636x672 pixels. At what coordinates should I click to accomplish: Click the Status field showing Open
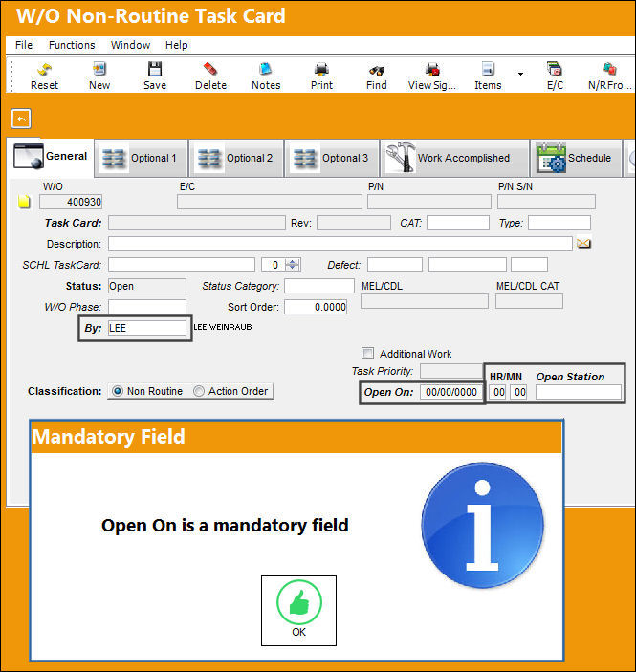[147, 286]
